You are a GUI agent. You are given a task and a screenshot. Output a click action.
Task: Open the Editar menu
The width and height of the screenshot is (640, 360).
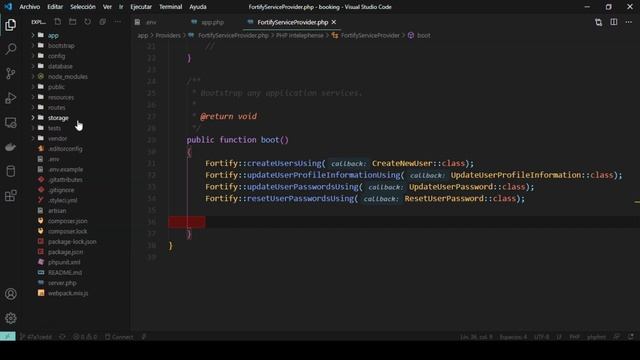tap(55, 7)
